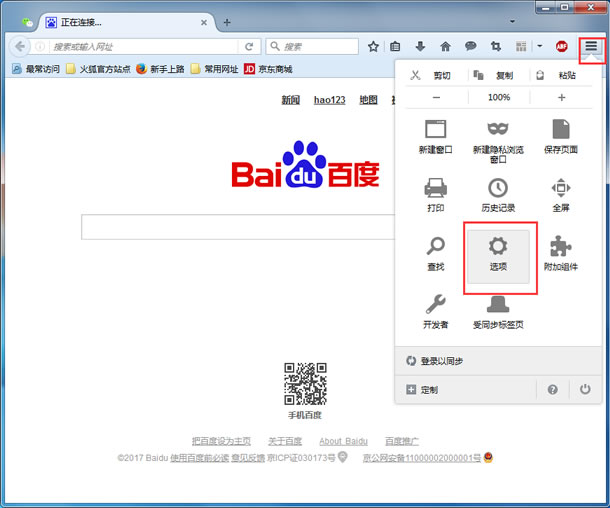
Task: Zoom in with the plus button
Action: 561,97
